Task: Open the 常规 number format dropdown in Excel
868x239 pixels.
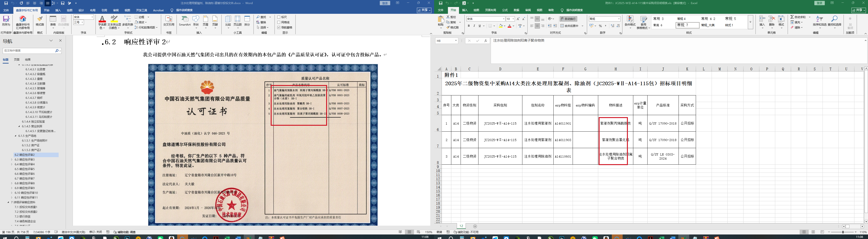Action: [619, 19]
